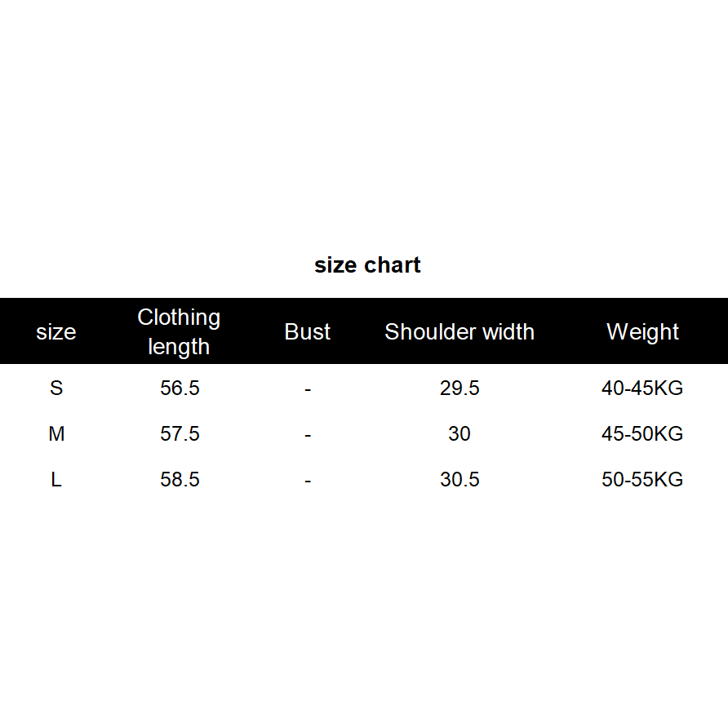Select the "Bust" column header
Image resolution: width=728 pixels, height=728 pixels.
pos(308,332)
